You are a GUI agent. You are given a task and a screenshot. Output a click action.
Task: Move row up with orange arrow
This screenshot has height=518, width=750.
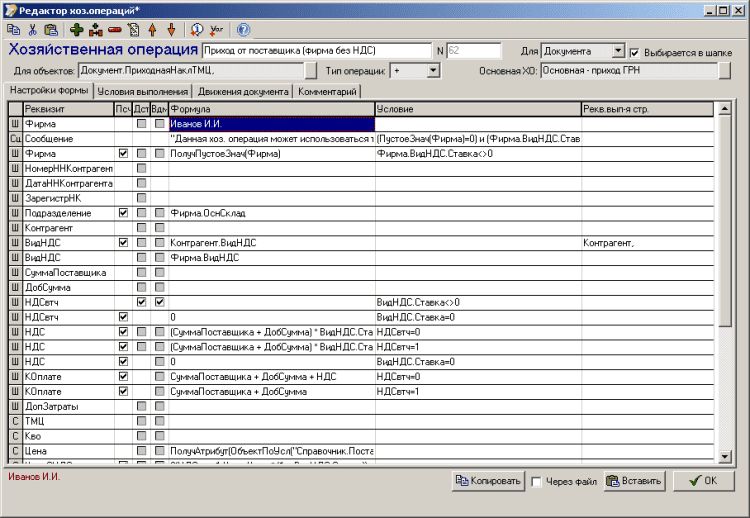(153, 30)
